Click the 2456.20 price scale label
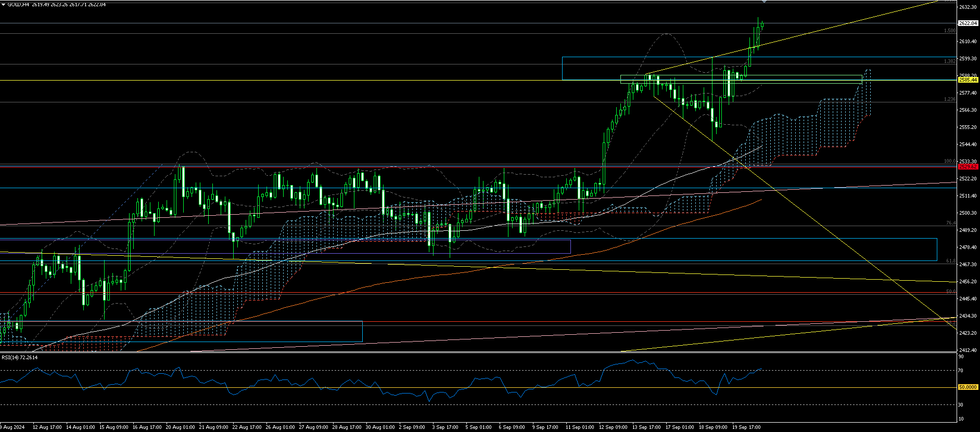 pyautogui.click(x=968, y=282)
